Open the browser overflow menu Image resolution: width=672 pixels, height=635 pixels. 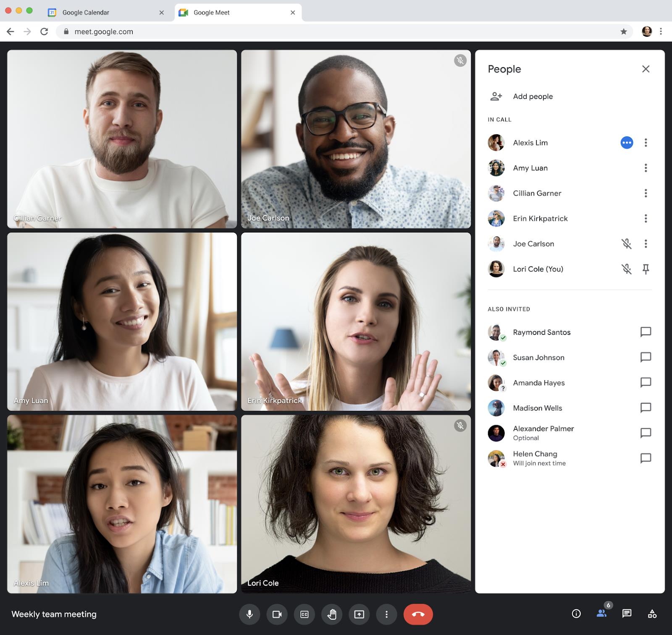660,31
